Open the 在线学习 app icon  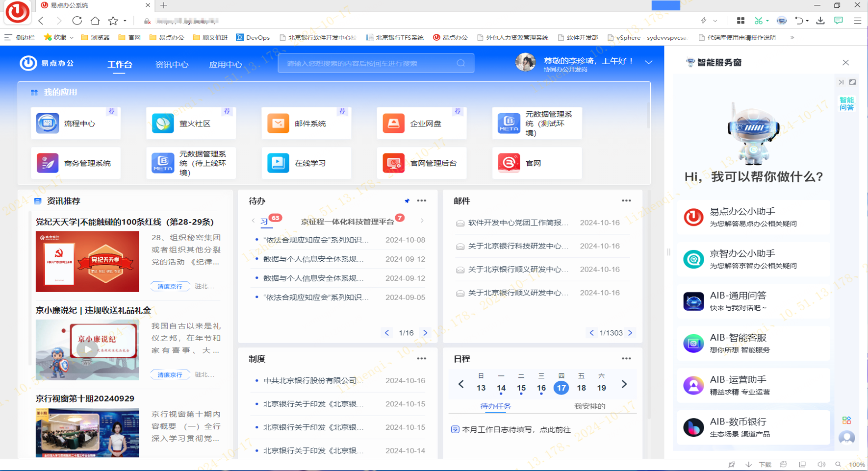pyautogui.click(x=278, y=163)
